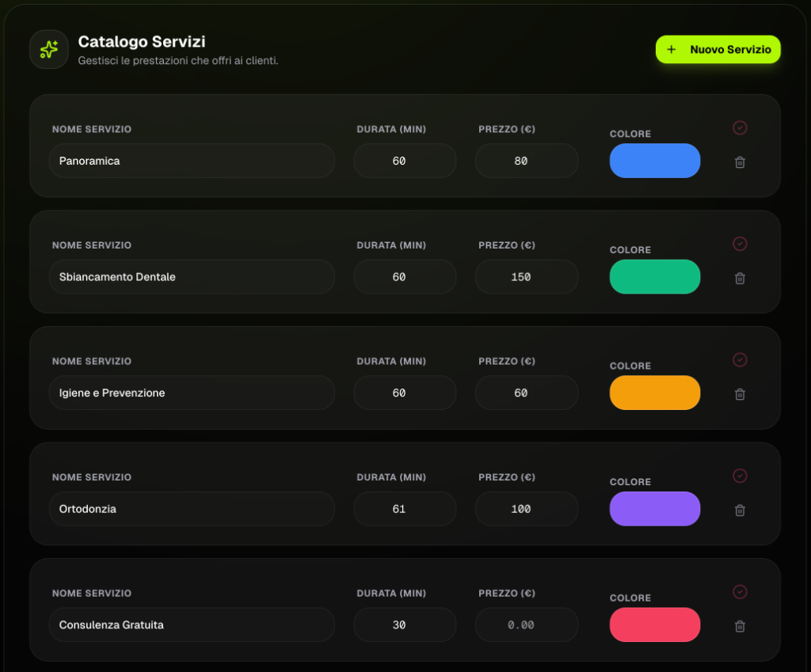Delete the Panoramica service with trash icon
The width and height of the screenshot is (811, 672).
point(740,162)
